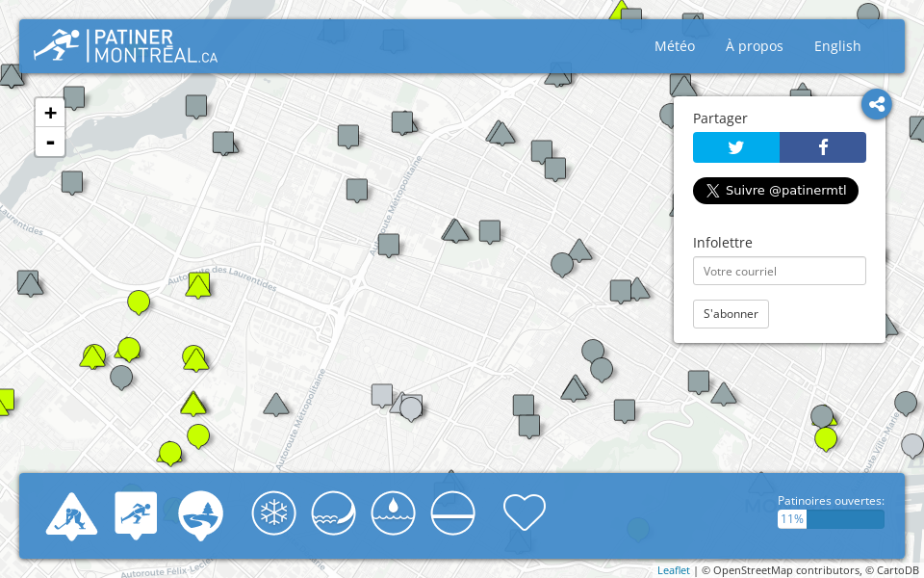The height and width of the screenshot is (578, 924).
Task: Switch language to English
Action: click(x=837, y=46)
